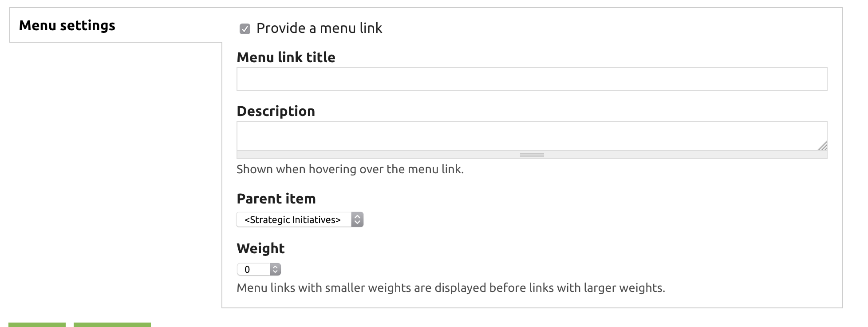Click the "Description" field label
This screenshot has width=868, height=327.
(276, 111)
